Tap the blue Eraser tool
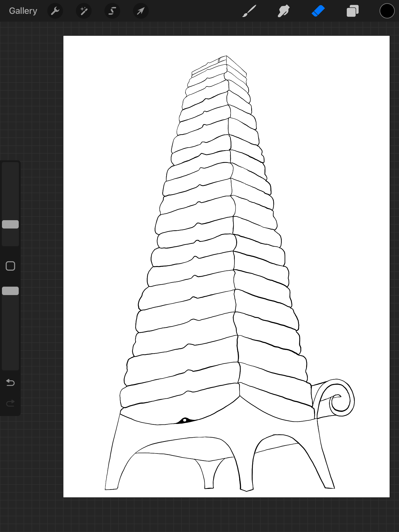399x532 pixels. pos(318,11)
